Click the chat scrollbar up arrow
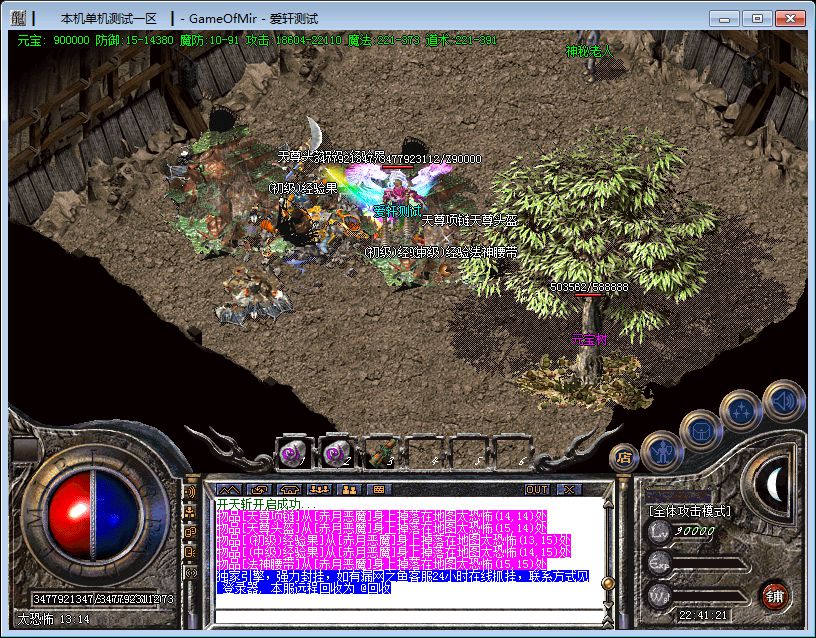816x638 pixels. click(x=608, y=503)
